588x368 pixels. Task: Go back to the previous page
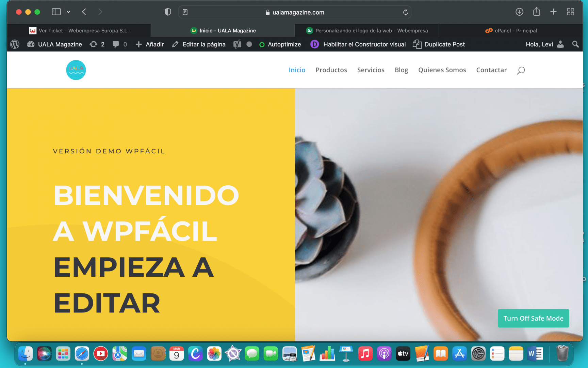[84, 12]
